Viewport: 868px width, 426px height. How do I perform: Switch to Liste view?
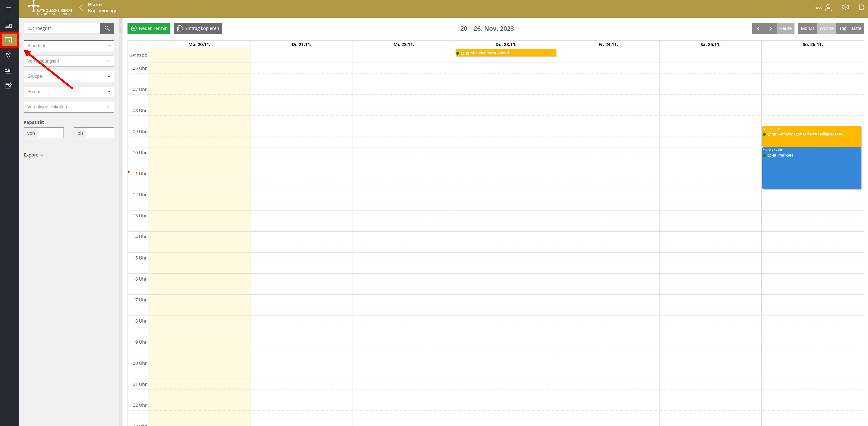(856, 28)
